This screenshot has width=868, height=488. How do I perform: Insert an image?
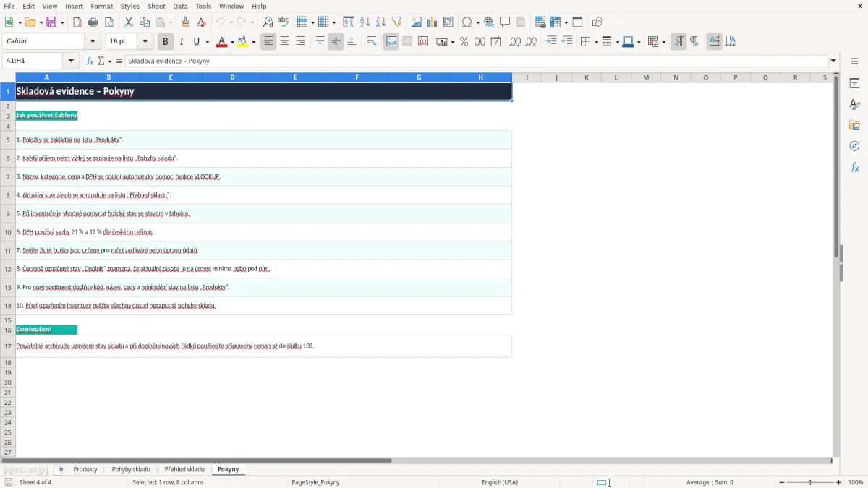[417, 22]
